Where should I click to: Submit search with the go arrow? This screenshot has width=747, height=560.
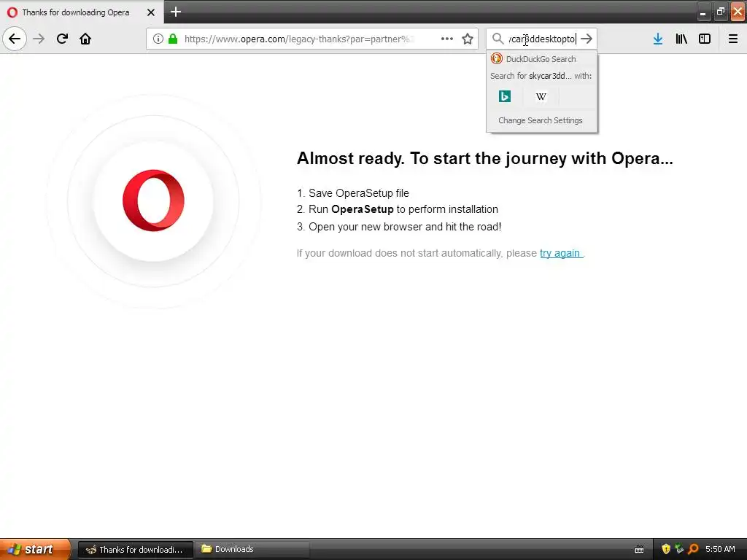click(587, 39)
